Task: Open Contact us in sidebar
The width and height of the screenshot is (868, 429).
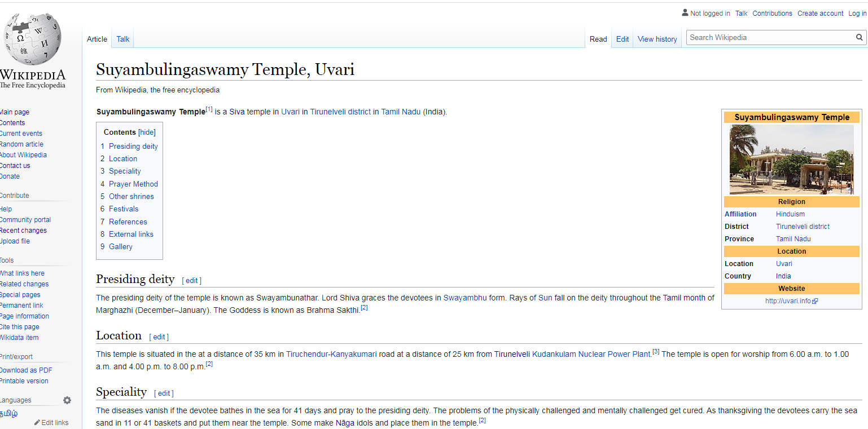Action: pyautogui.click(x=15, y=166)
